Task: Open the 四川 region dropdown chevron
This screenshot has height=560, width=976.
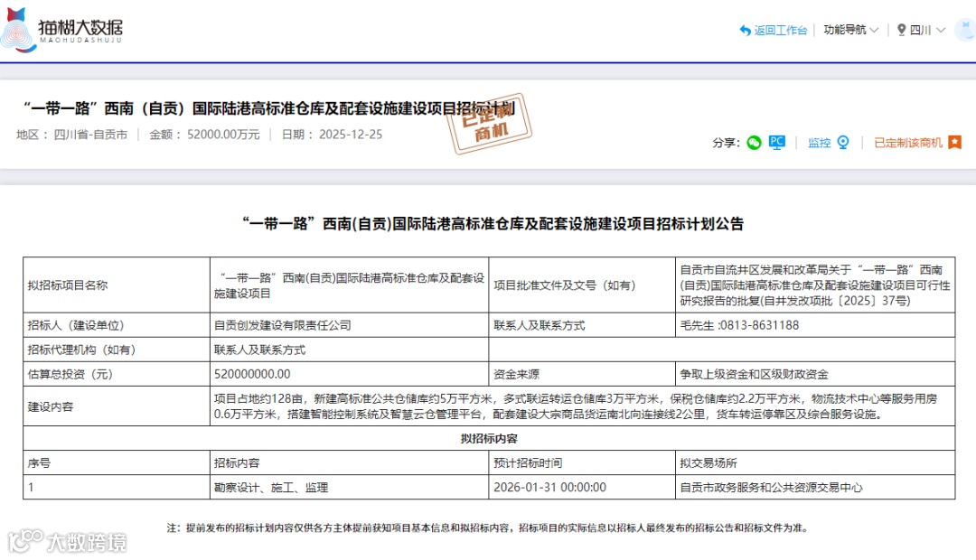Action: [941, 30]
